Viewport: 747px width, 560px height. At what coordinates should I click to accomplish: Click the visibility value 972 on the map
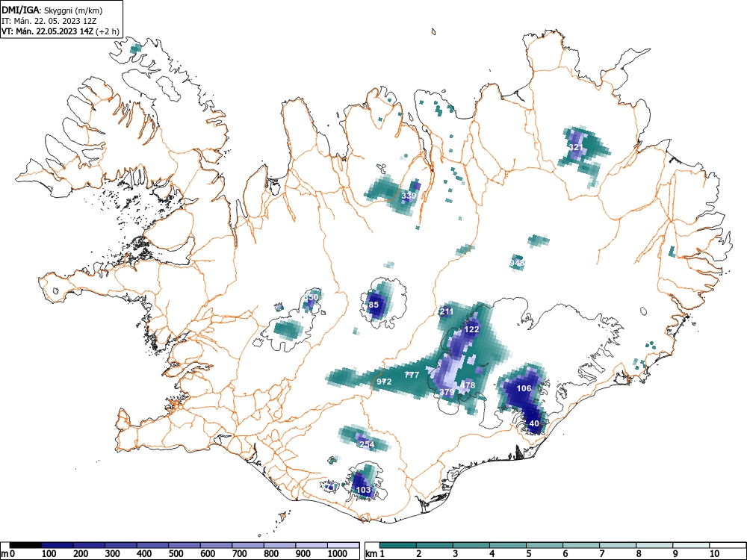click(384, 382)
